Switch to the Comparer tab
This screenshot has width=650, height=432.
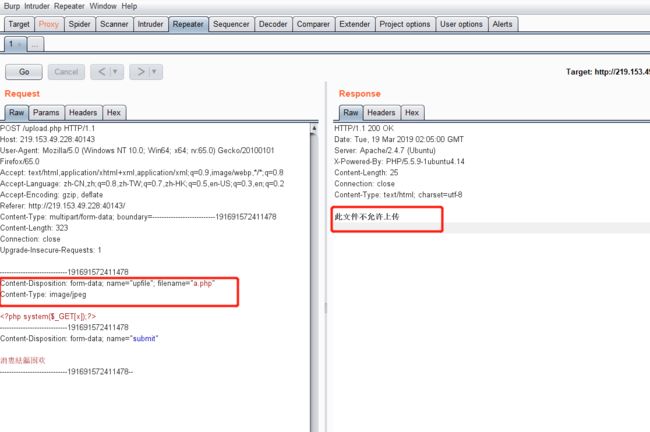[x=313, y=24]
